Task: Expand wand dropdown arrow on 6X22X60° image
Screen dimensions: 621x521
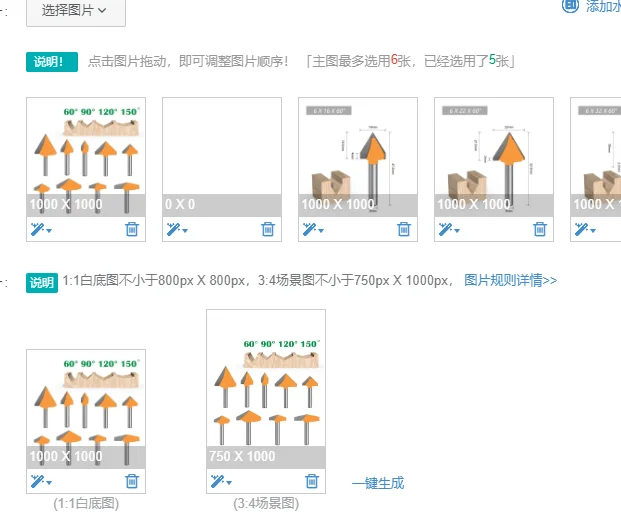Action: [x=457, y=230]
